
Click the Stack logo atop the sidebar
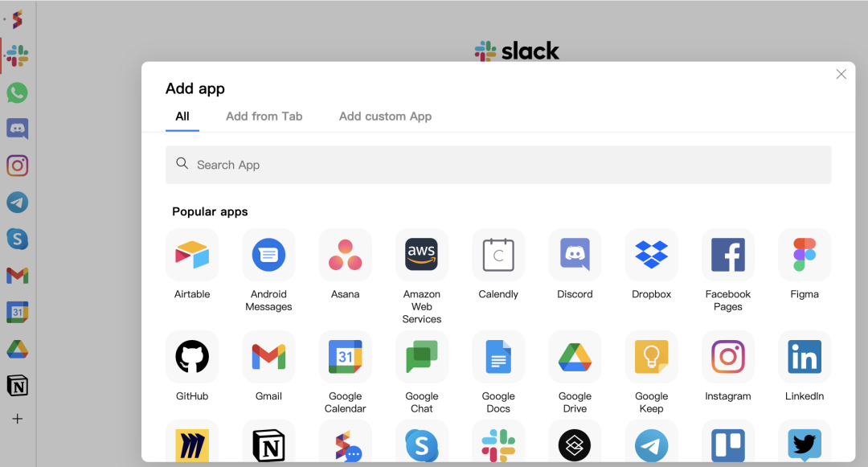click(x=17, y=19)
